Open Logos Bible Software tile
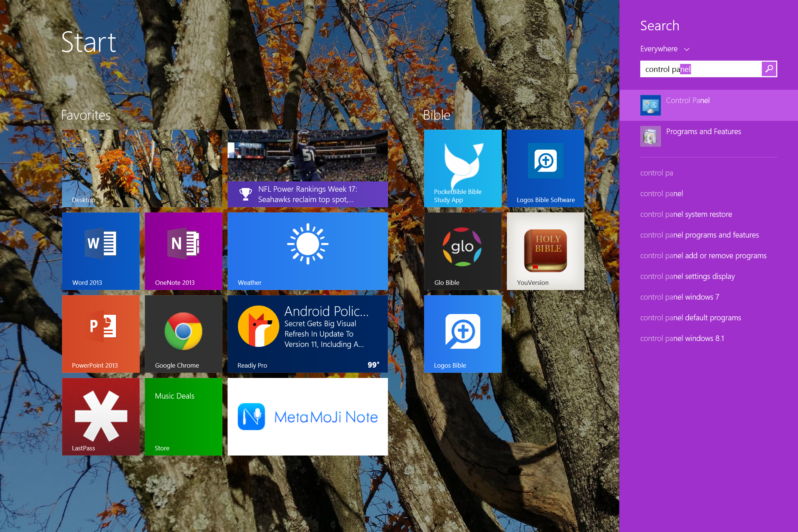The image size is (798, 532). click(546, 168)
